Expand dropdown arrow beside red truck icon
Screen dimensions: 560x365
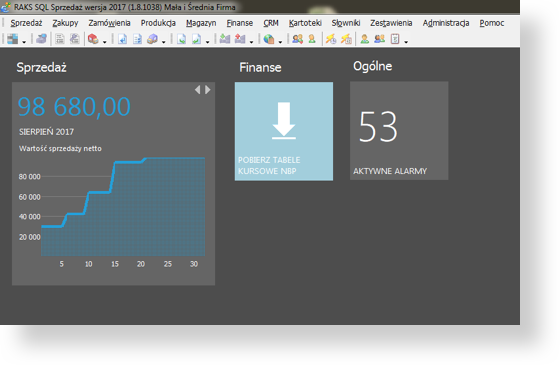click(105, 42)
